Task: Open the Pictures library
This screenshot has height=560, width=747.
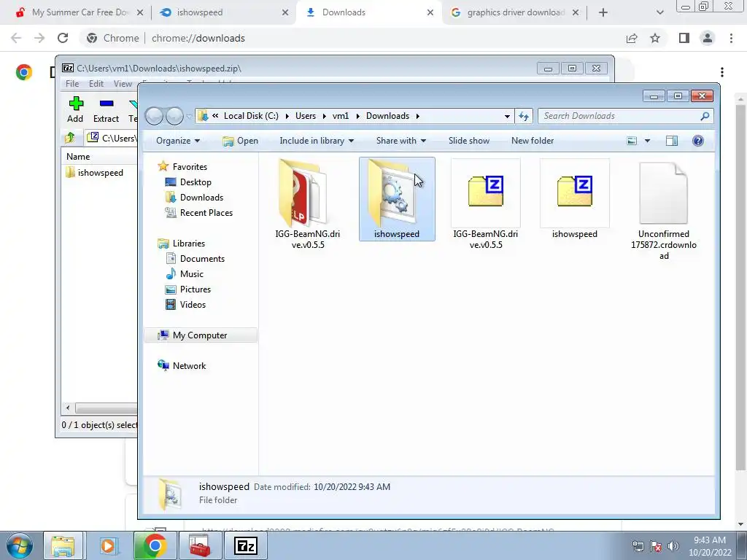Action: click(x=196, y=289)
